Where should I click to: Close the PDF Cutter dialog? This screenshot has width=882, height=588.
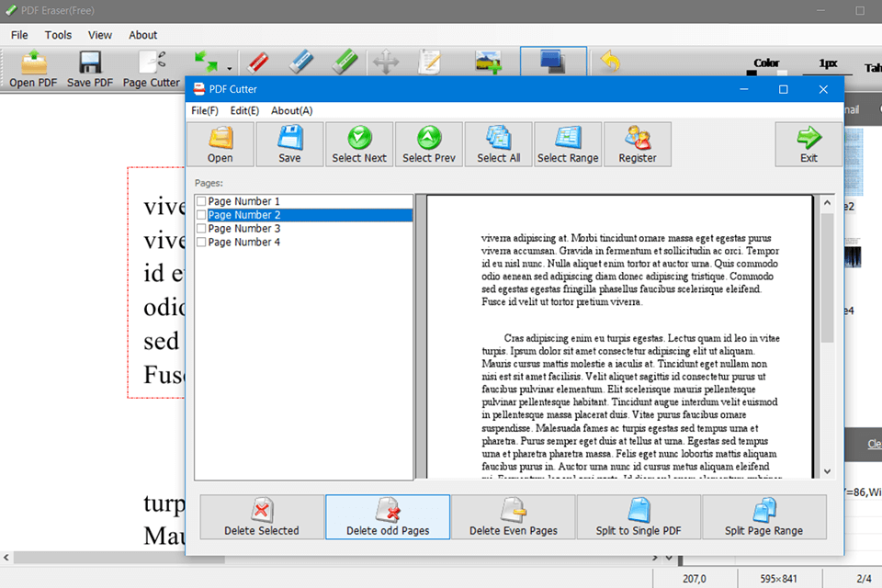coord(823,89)
